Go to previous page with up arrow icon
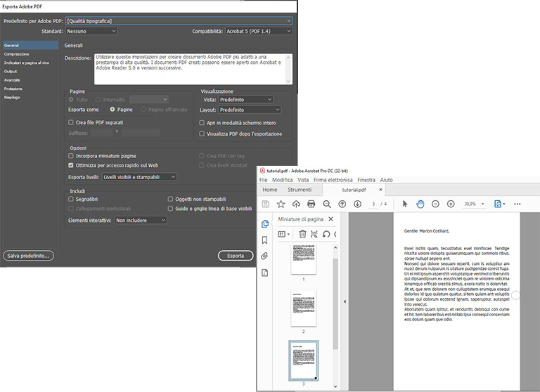This screenshot has width=540, height=392. 342,204
